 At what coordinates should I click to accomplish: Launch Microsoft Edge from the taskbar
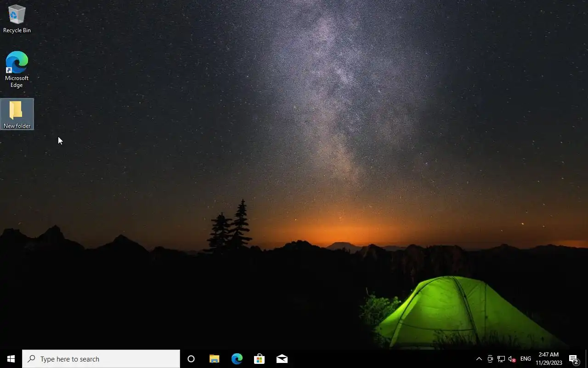pyautogui.click(x=237, y=359)
